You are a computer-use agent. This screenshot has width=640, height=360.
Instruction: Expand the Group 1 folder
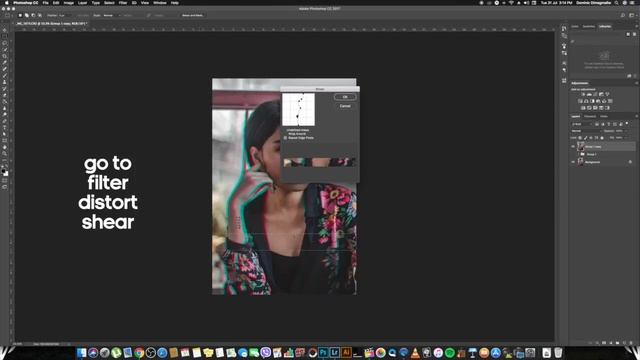[x=578, y=154]
